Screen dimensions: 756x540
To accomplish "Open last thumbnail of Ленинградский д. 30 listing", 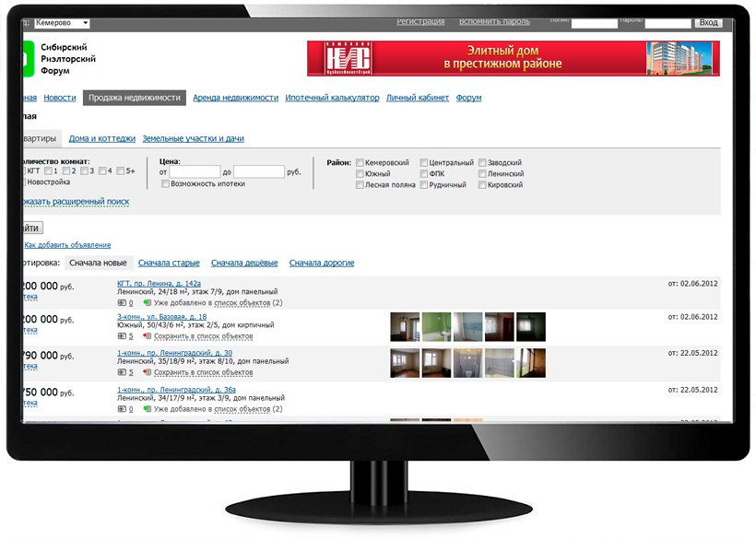I will click(531, 363).
